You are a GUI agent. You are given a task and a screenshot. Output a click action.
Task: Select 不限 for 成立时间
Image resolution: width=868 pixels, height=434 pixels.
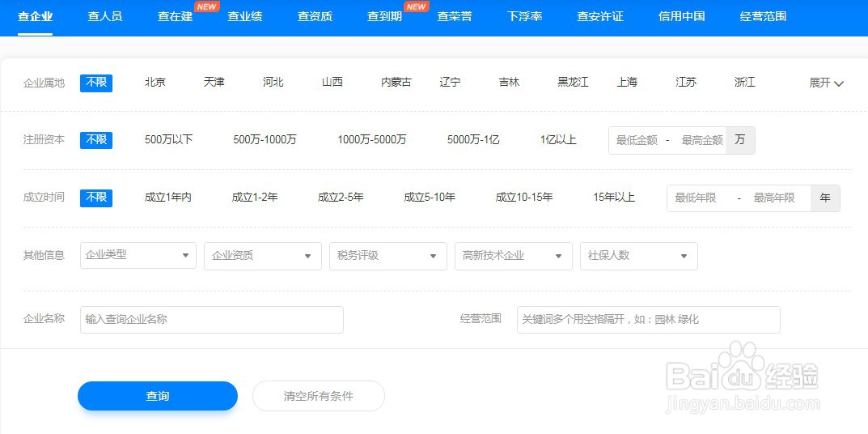point(96,198)
